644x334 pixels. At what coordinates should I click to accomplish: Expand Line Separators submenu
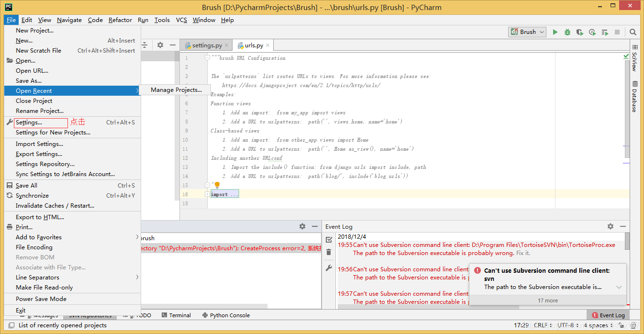(72, 278)
